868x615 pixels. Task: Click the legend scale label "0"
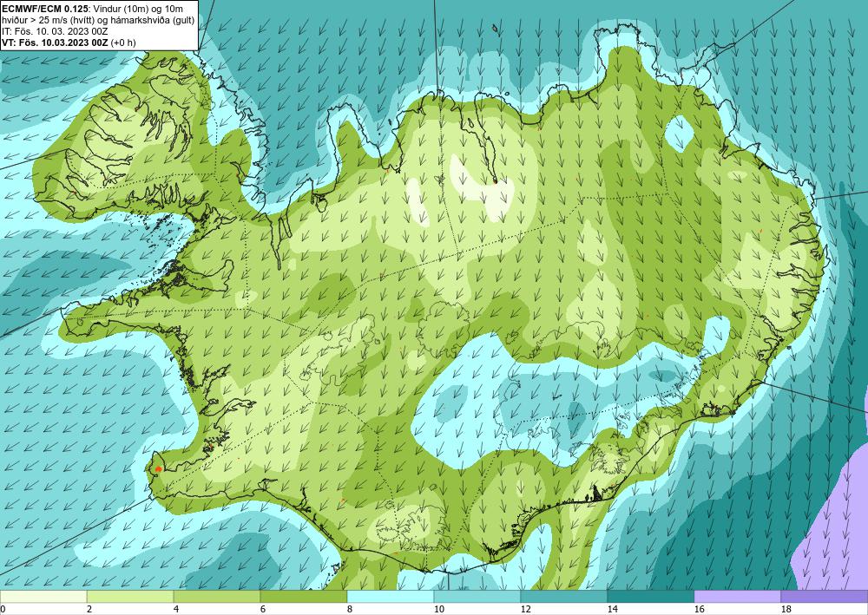click(x=3, y=609)
